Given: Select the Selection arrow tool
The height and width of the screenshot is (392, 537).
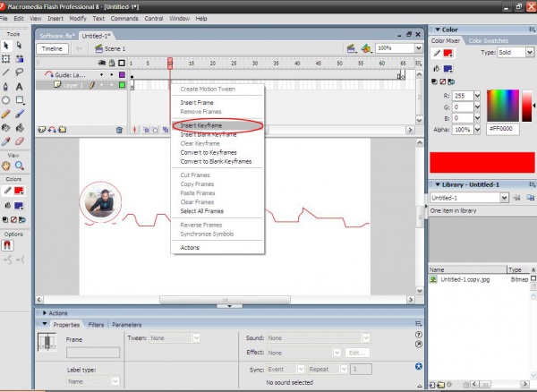Looking at the screenshot, I should pyautogui.click(x=6, y=45).
